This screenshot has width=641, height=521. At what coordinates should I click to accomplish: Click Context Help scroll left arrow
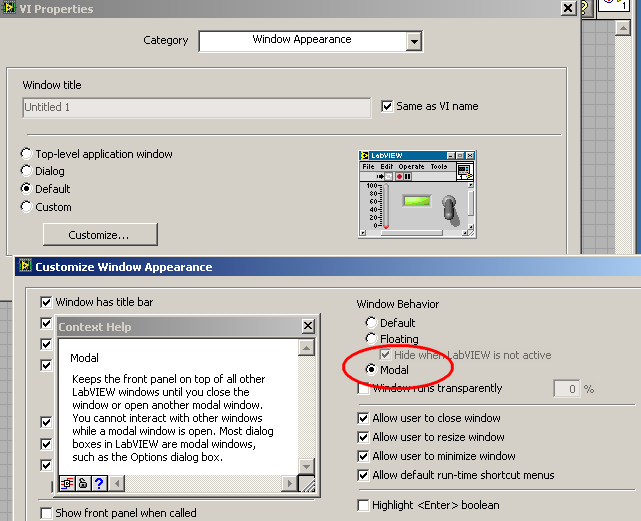[x=117, y=483]
